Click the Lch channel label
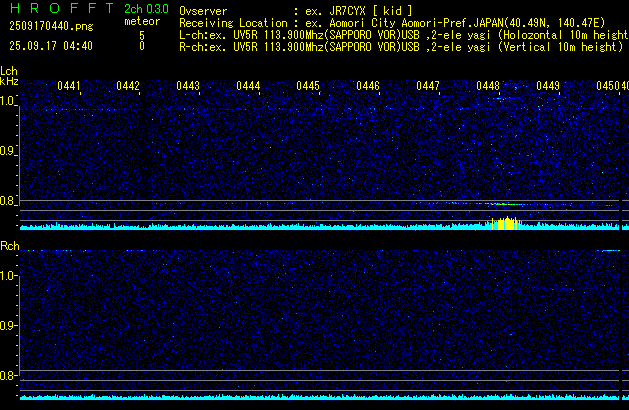629x410 pixels. tap(9, 71)
